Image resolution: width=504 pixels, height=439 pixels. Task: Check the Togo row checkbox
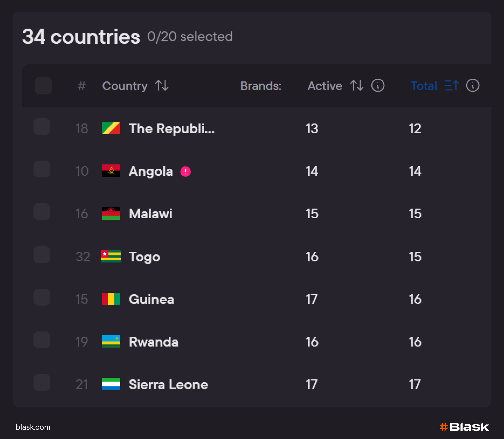(x=42, y=255)
